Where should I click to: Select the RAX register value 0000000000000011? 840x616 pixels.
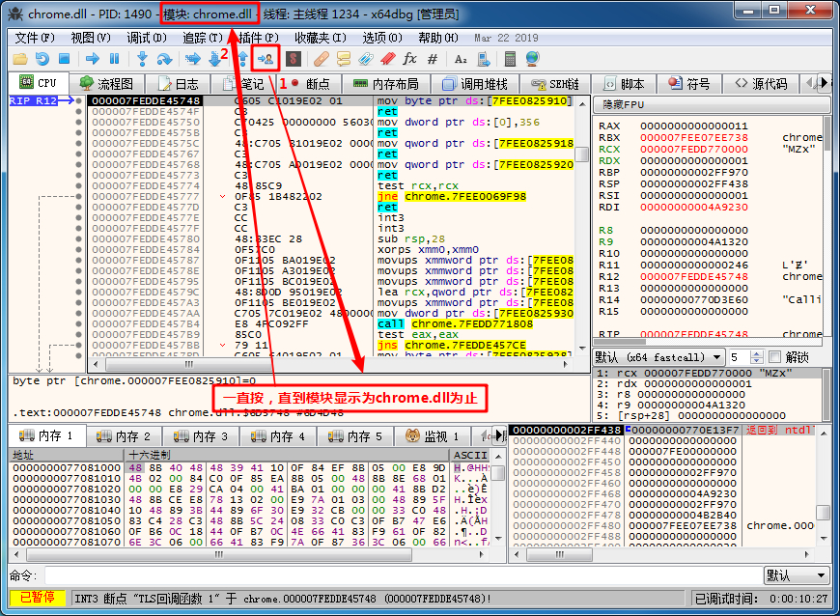click(694, 126)
